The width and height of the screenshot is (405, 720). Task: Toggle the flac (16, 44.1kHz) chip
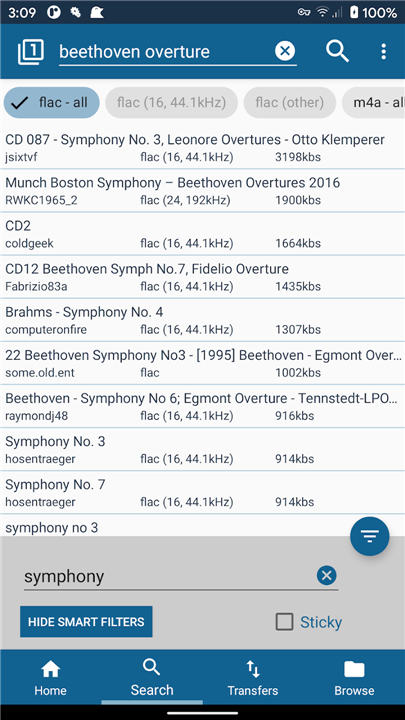pos(172,102)
